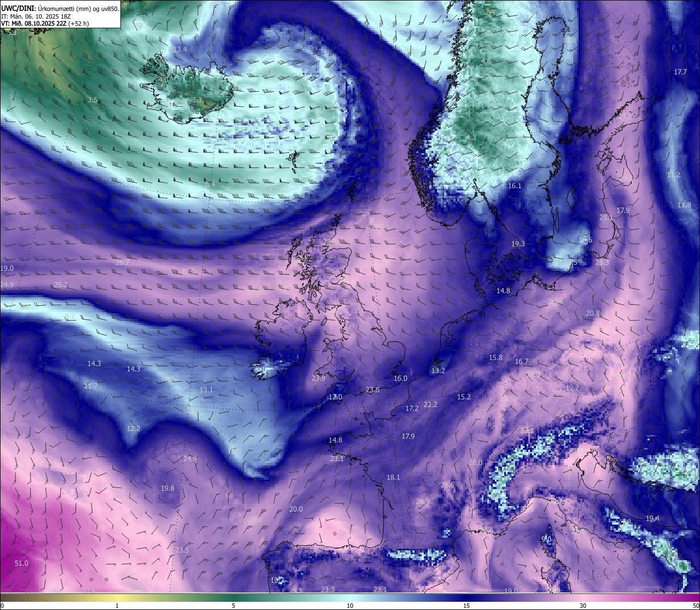The width and height of the screenshot is (700, 610).
Task: Click the 26.0 value near the Alps
Action: coord(475,463)
